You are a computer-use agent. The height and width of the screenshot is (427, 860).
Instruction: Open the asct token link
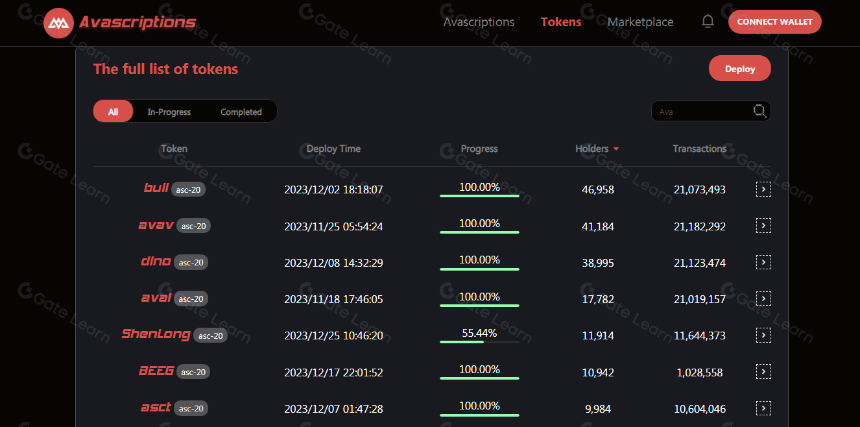click(x=156, y=407)
